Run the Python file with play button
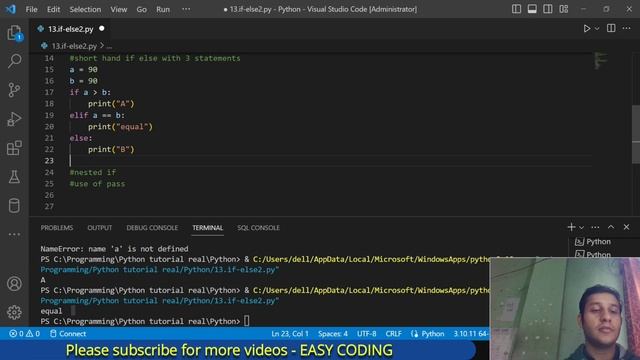This screenshot has height=360, width=640. coord(587,29)
